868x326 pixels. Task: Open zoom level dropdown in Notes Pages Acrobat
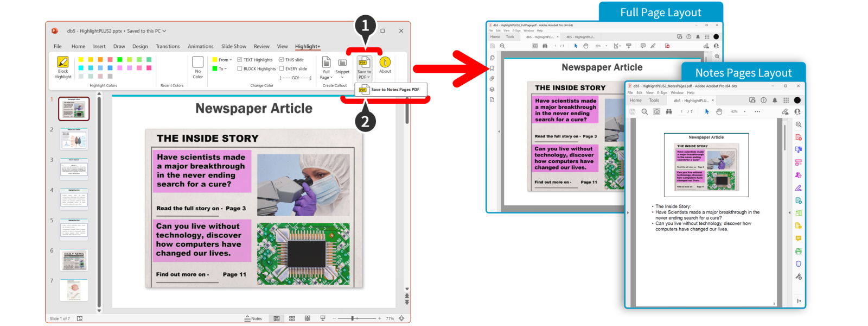(x=745, y=111)
